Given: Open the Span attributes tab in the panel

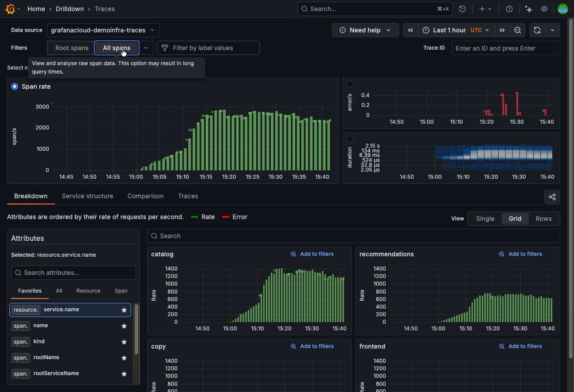Looking at the screenshot, I should coord(121,290).
